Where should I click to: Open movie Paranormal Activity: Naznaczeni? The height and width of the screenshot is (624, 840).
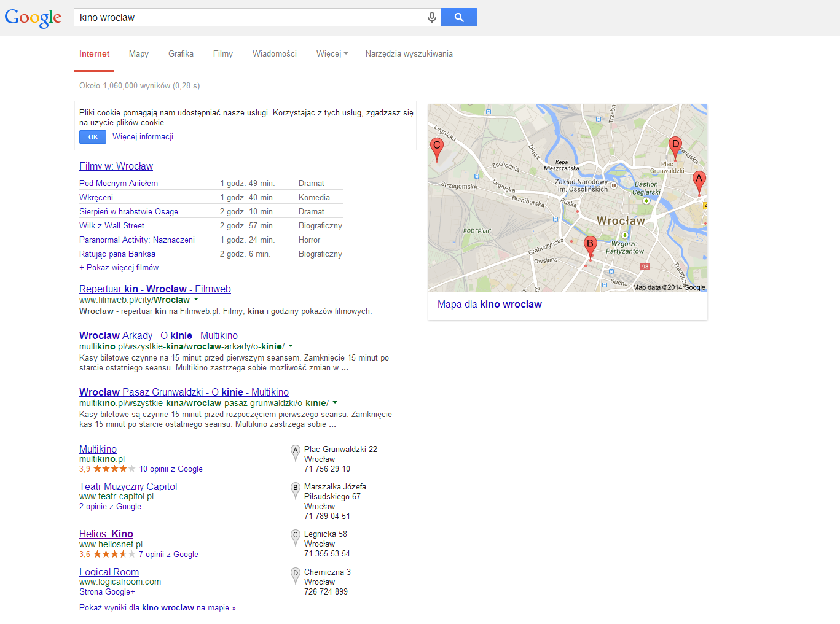click(x=137, y=240)
